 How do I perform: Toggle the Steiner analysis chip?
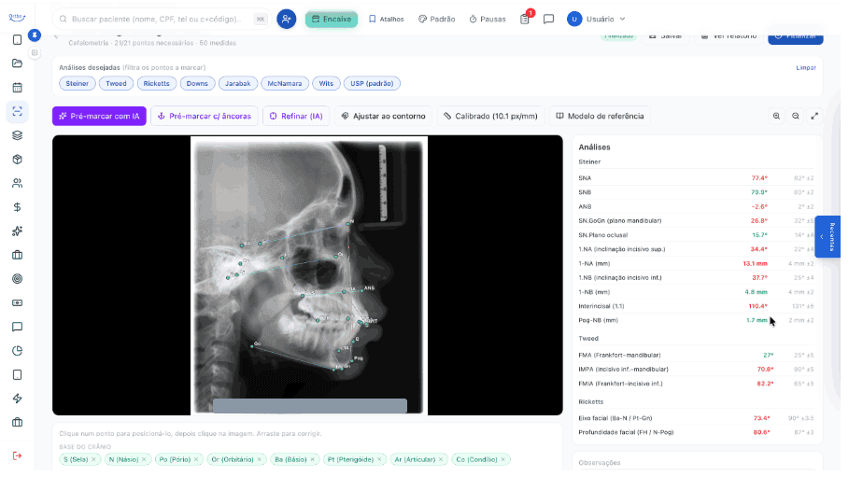(x=77, y=84)
